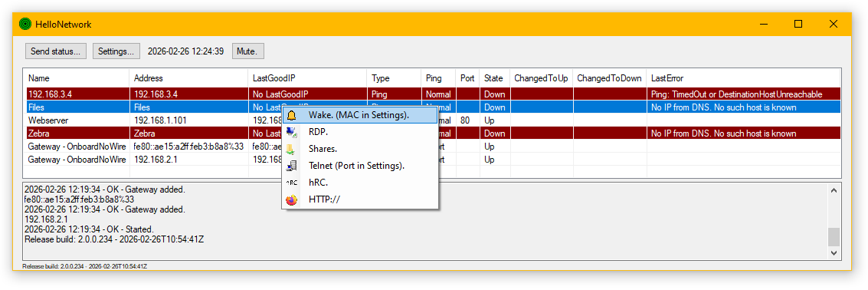Screen dimensions: 868x290
Task: Click the 192.168.1.101 address cell
Action: tap(188, 120)
